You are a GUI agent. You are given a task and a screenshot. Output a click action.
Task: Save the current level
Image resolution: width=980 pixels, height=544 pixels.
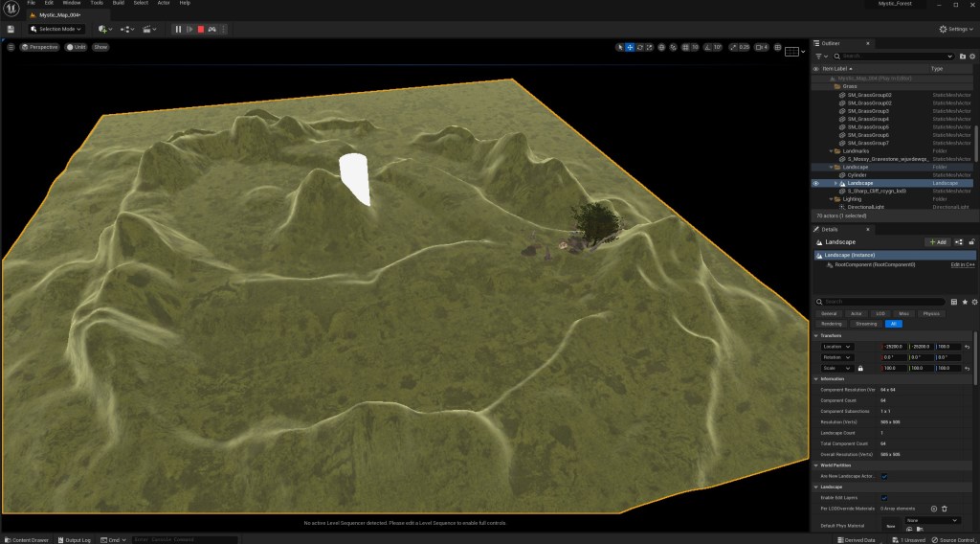[11, 30]
